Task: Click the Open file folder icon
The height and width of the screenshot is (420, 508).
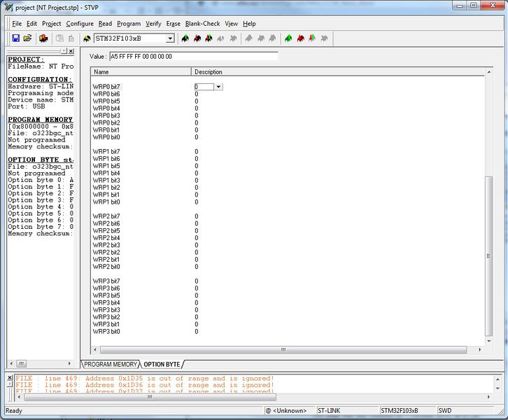Action: point(27,38)
